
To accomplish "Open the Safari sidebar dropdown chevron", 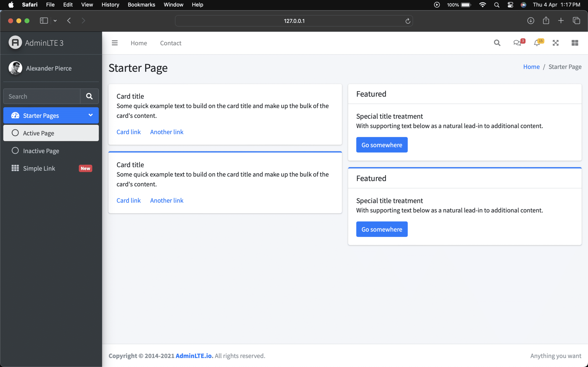I will pyautogui.click(x=55, y=21).
